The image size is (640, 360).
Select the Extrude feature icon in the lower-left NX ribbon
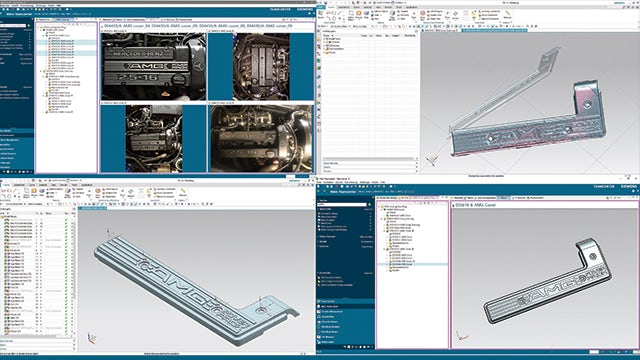point(34,191)
